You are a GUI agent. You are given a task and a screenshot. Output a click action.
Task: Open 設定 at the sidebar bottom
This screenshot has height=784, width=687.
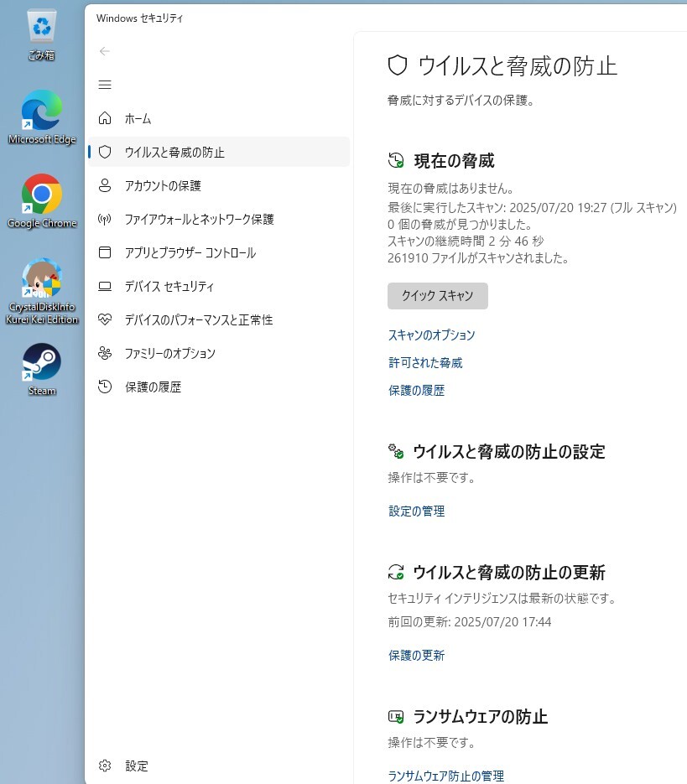(x=219, y=766)
